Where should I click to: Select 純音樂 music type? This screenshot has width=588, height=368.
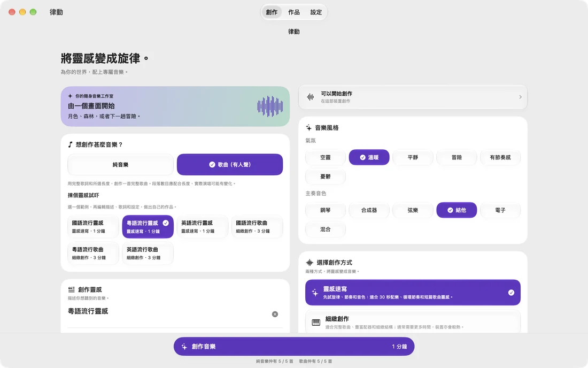click(120, 164)
